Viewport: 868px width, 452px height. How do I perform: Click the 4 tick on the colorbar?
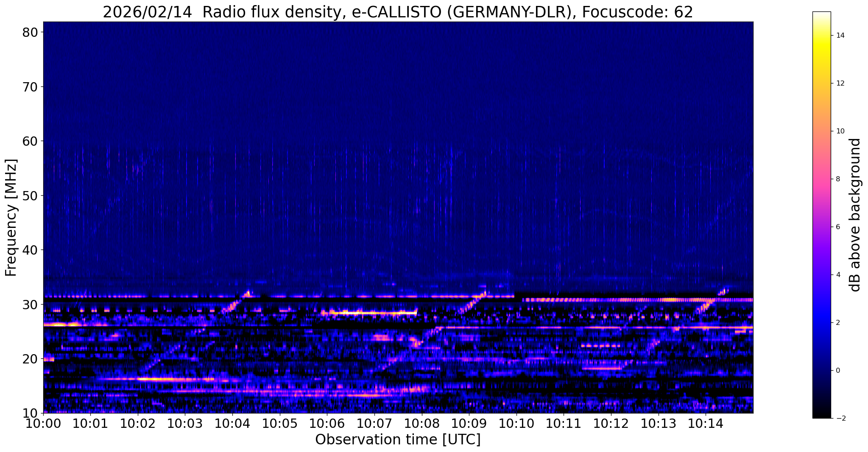pos(837,275)
